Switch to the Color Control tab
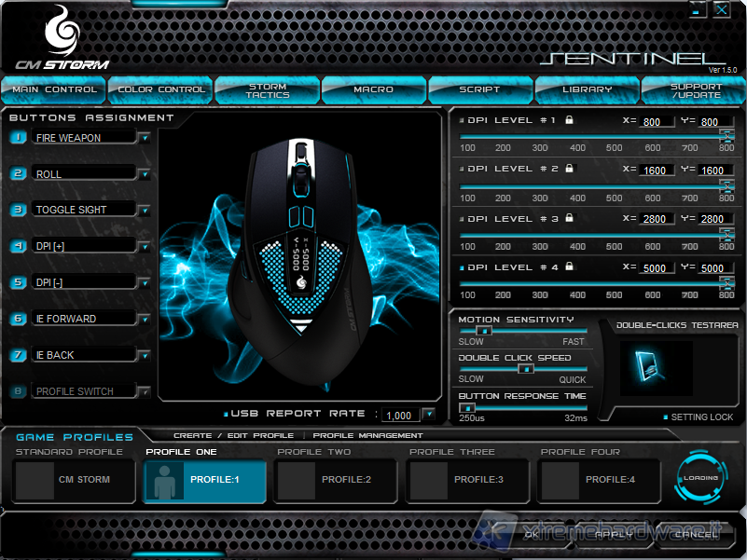 (x=161, y=89)
